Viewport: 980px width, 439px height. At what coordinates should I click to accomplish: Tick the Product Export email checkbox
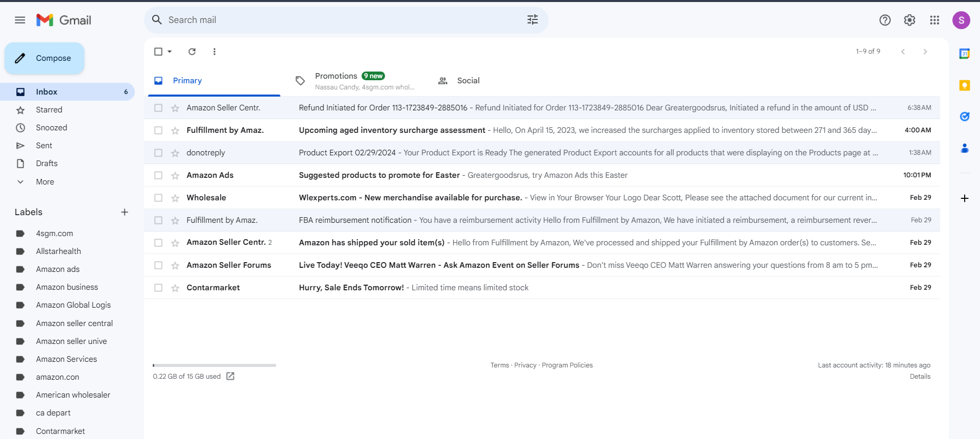point(158,153)
